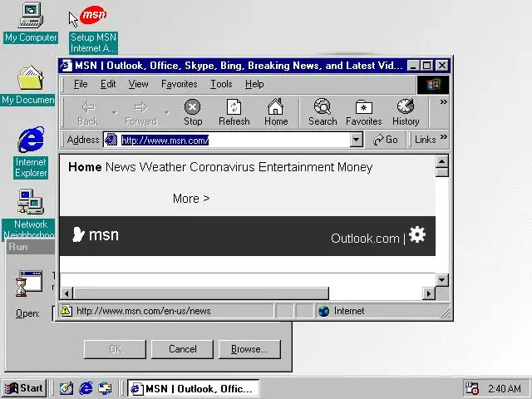Select the Internet Explorer desktop icon
The image size is (532, 399).
[31, 153]
